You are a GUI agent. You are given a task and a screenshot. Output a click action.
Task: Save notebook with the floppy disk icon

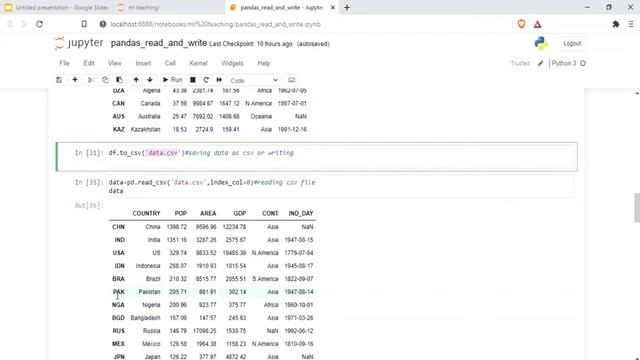[59, 80]
